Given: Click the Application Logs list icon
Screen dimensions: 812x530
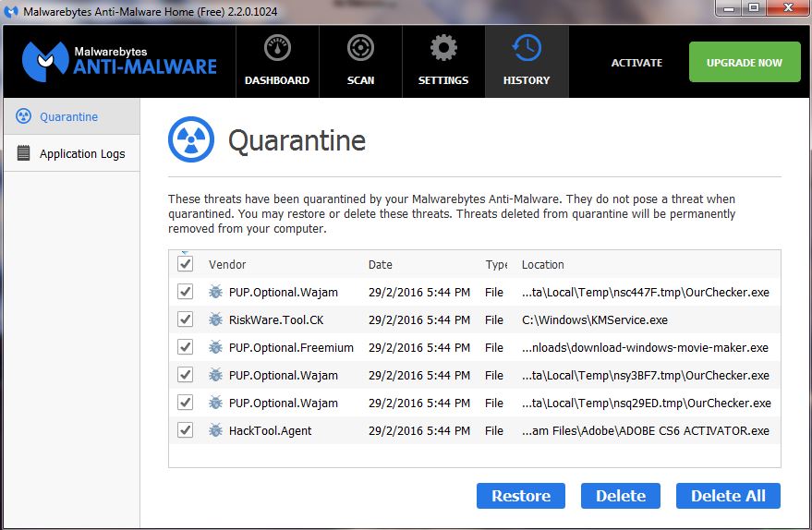Looking at the screenshot, I should (x=23, y=153).
